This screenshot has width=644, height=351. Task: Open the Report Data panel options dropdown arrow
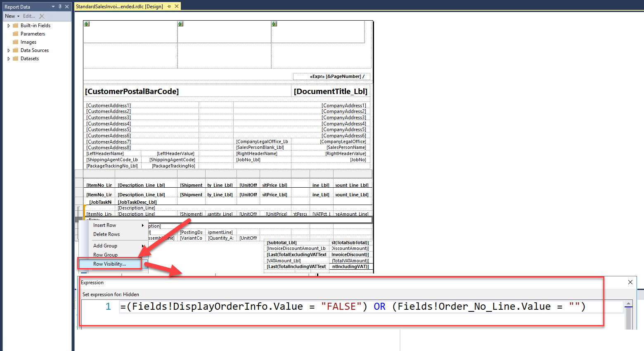[x=53, y=7]
